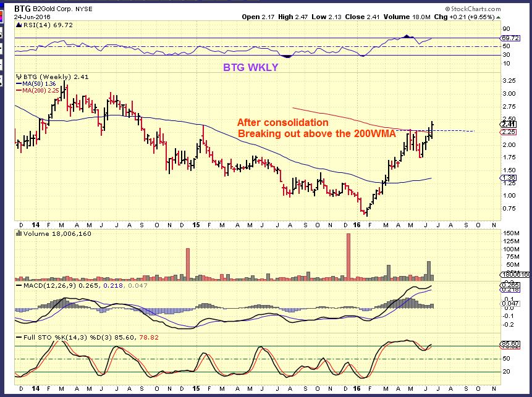Click the RSI(14) 69.72 indicator label

pos(48,25)
